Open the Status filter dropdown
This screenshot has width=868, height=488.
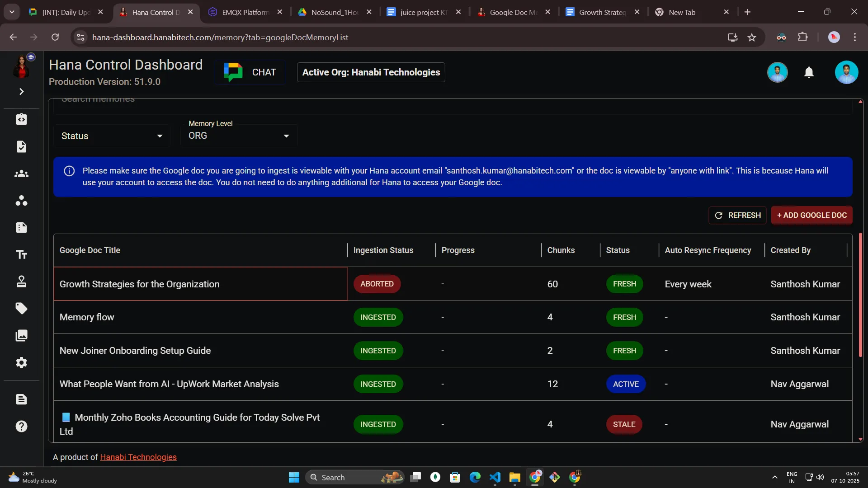[111, 136]
